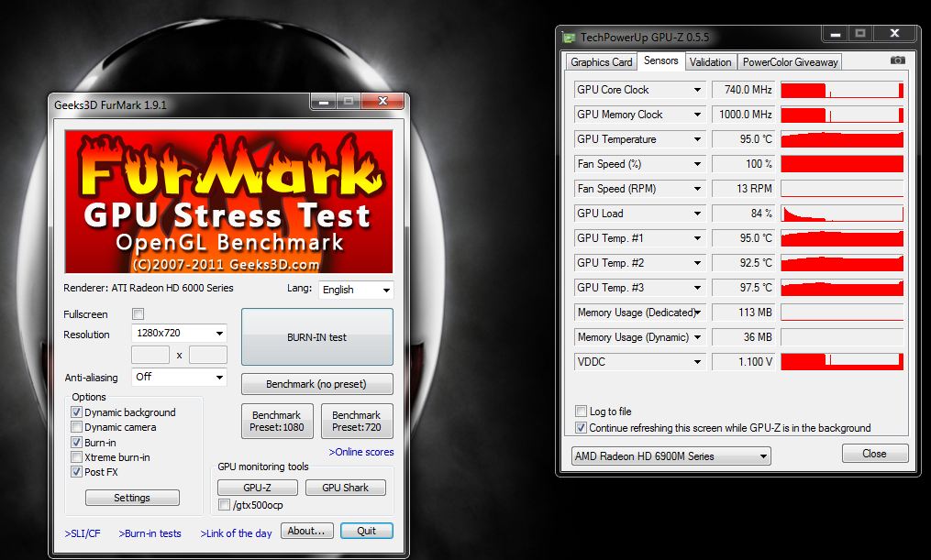Open the About... dialog
Screen dimensions: 931x560
[306, 531]
